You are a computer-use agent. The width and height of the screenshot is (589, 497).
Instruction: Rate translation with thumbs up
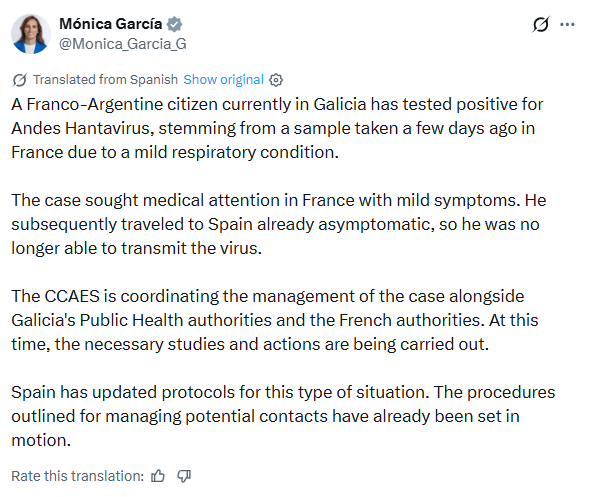click(x=158, y=476)
